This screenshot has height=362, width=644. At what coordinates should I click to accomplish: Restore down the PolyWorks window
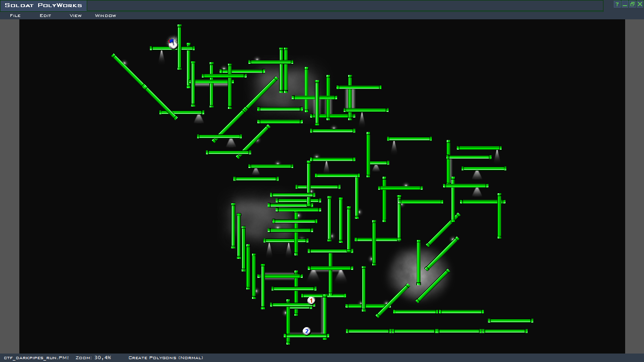pos(632,4)
